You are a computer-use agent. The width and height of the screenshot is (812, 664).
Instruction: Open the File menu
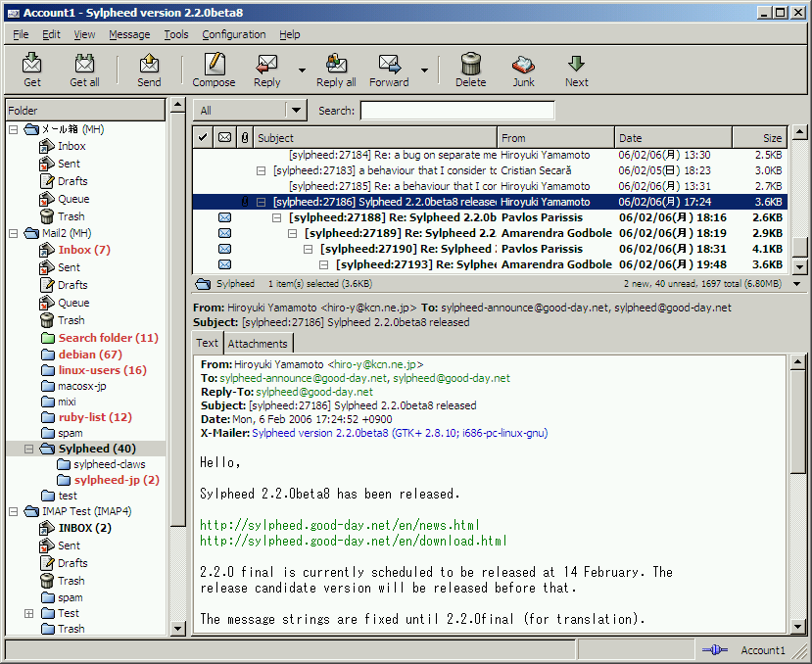click(21, 34)
